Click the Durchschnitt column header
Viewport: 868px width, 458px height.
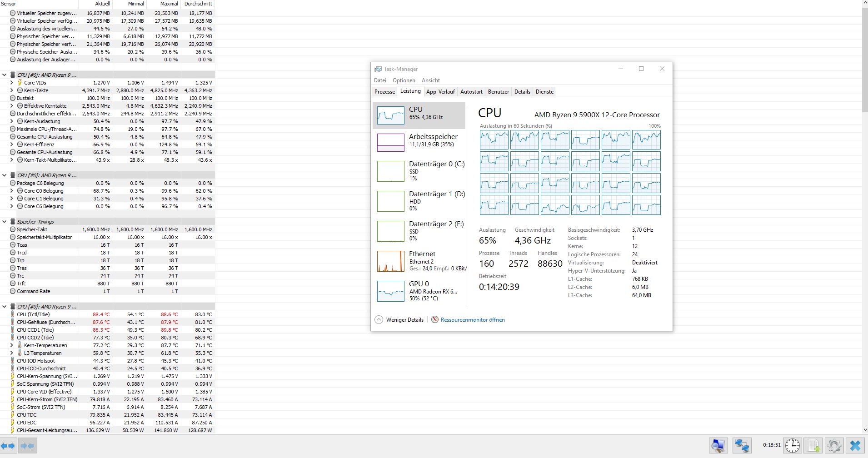(x=198, y=4)
